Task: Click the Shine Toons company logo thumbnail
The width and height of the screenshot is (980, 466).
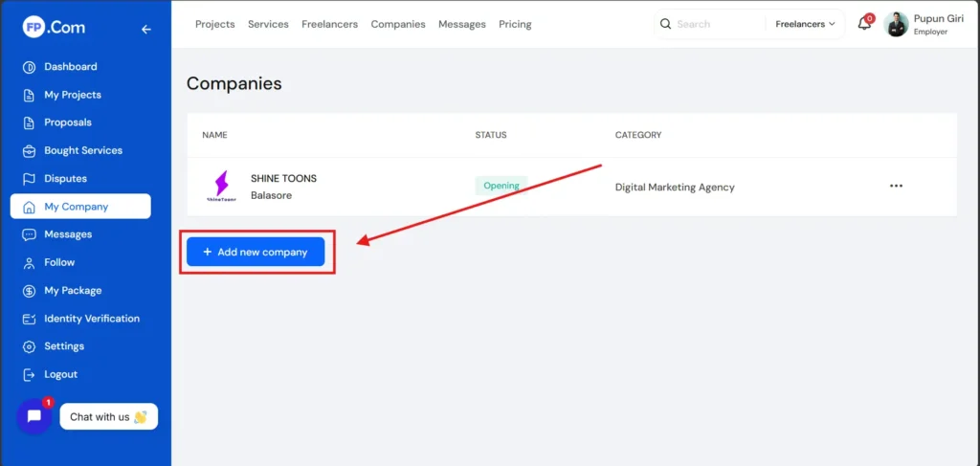Action: (x=221, y=187)
